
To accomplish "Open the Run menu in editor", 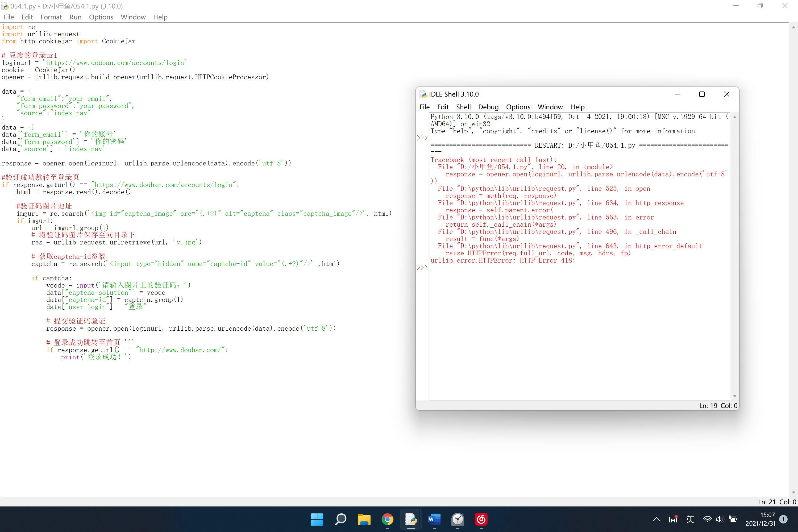I will tap(75, 17).
